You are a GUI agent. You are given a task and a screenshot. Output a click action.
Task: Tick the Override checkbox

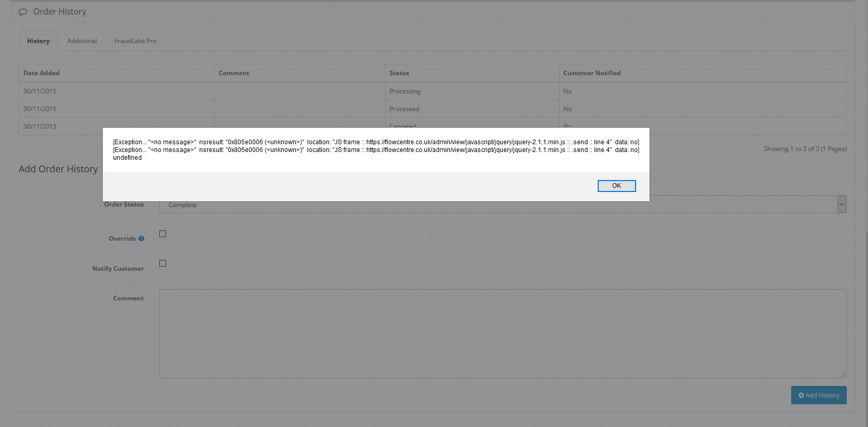162,234
